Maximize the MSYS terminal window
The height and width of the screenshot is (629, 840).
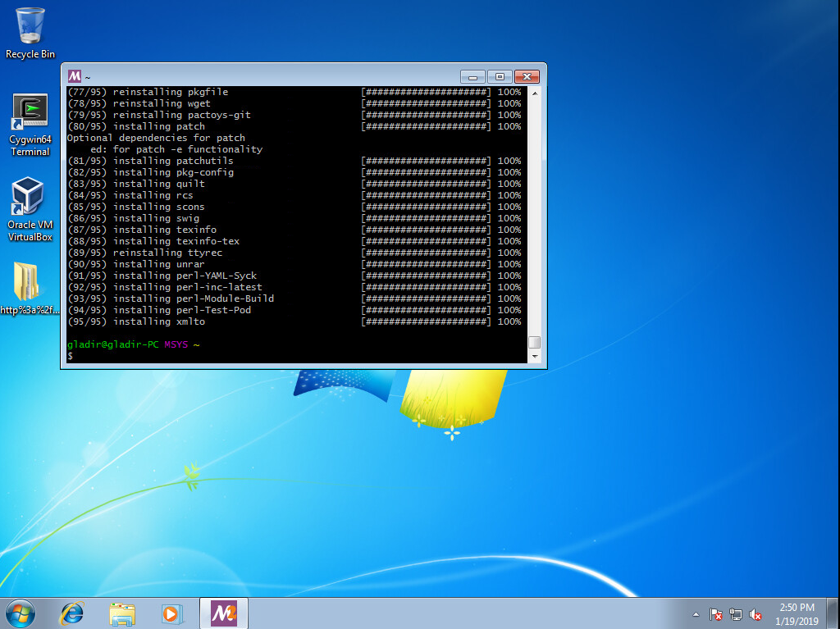point(500,76)
